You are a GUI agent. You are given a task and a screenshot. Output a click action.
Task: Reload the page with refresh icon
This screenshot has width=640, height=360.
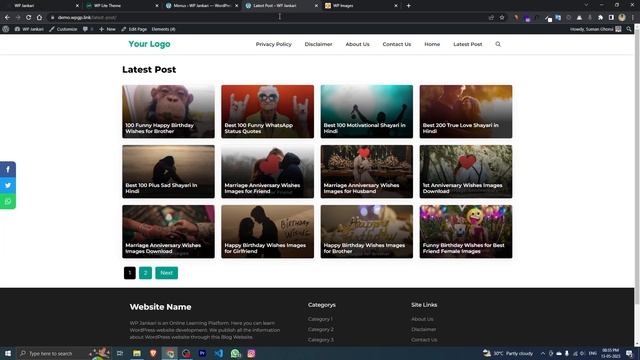(29, 18)
